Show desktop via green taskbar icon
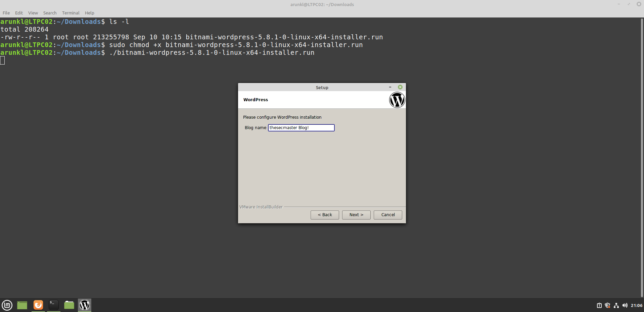This screenshot has width=644, height=312. click(x=22, y=305)
